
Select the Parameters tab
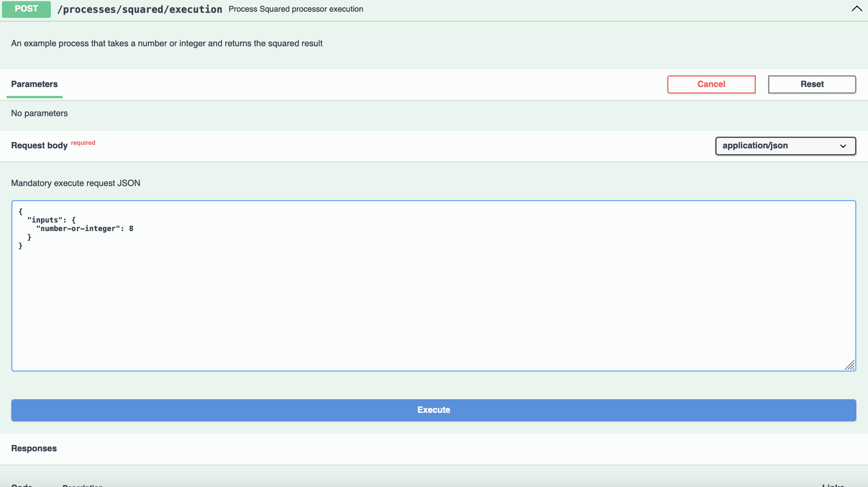pyautogui.click(x=34, y=84)
